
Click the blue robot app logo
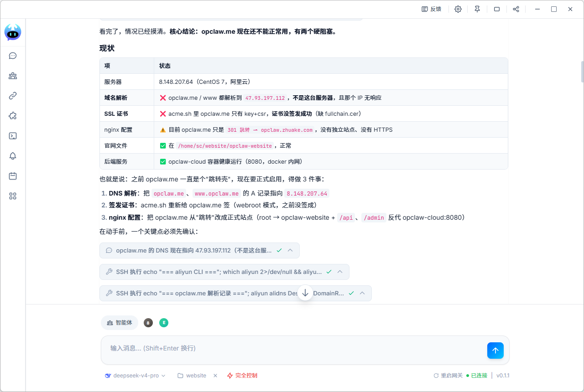tap(13, 32)
